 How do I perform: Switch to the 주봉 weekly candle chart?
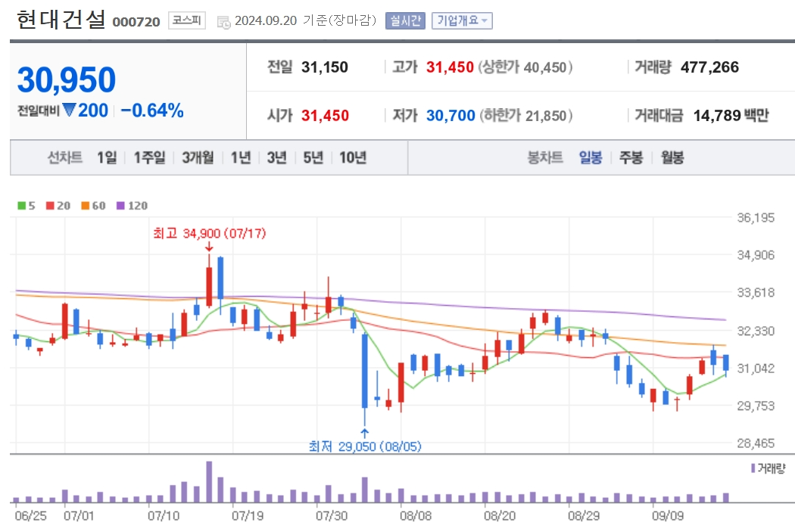coord(631,157)
